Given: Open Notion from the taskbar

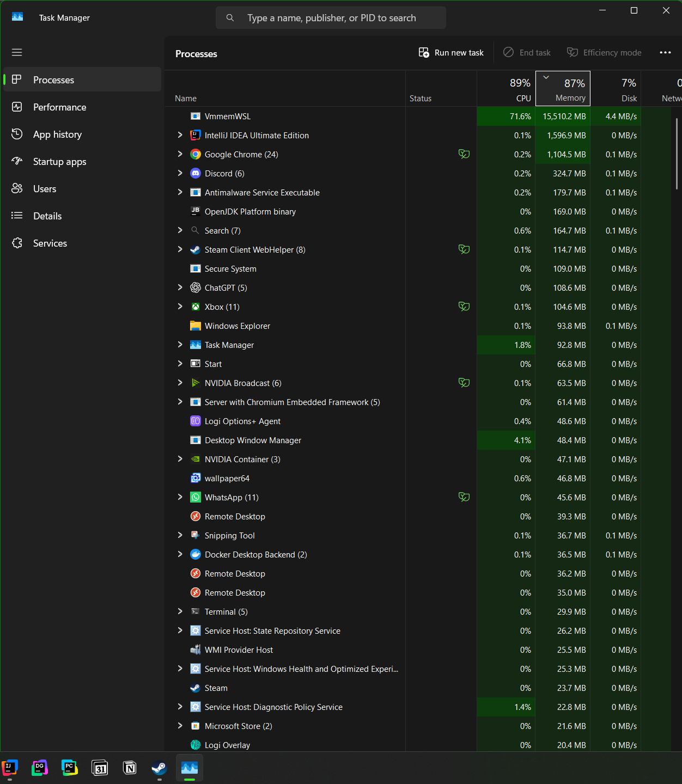Looking at the screenshot, I should coord(130,768).
